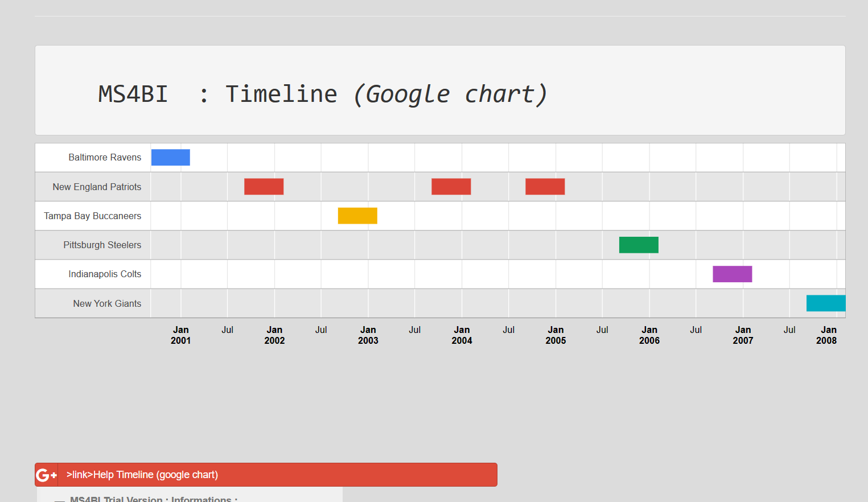Click the Baltimore Ravens row label

[x=105, y=158]
